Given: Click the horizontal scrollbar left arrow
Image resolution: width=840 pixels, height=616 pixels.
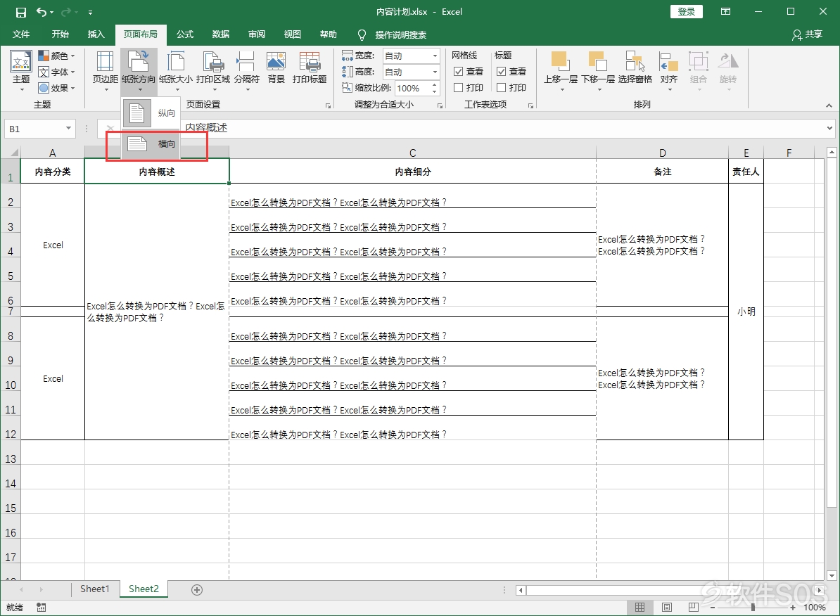Looking at the screenshot, I should point(521,590).
